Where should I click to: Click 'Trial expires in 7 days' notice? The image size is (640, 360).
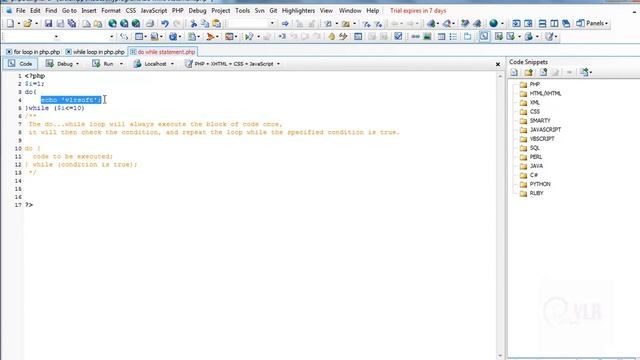[418, 11]
